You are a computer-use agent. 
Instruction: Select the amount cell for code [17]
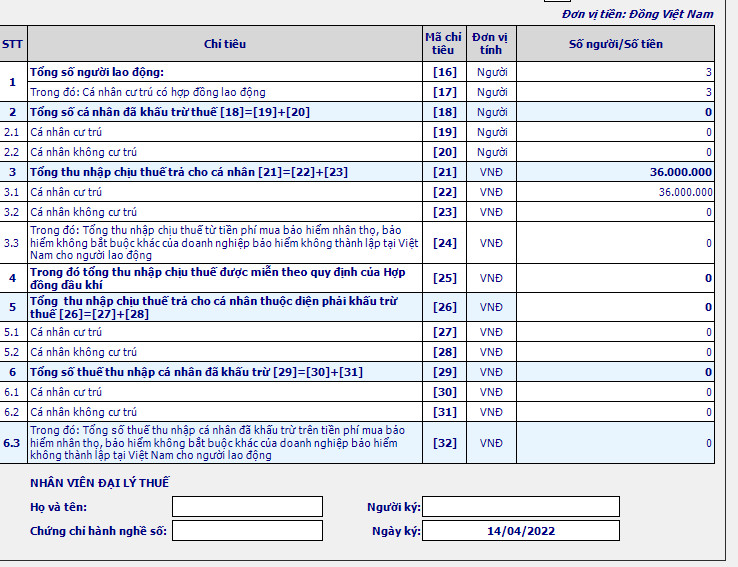pyautogui.click(x=615, y=92)
